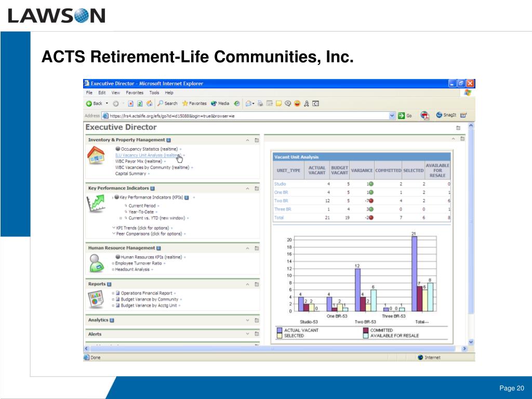Open Occupancy Statistics (realtime) link
532x399 pixels.
tap(149, 149)
